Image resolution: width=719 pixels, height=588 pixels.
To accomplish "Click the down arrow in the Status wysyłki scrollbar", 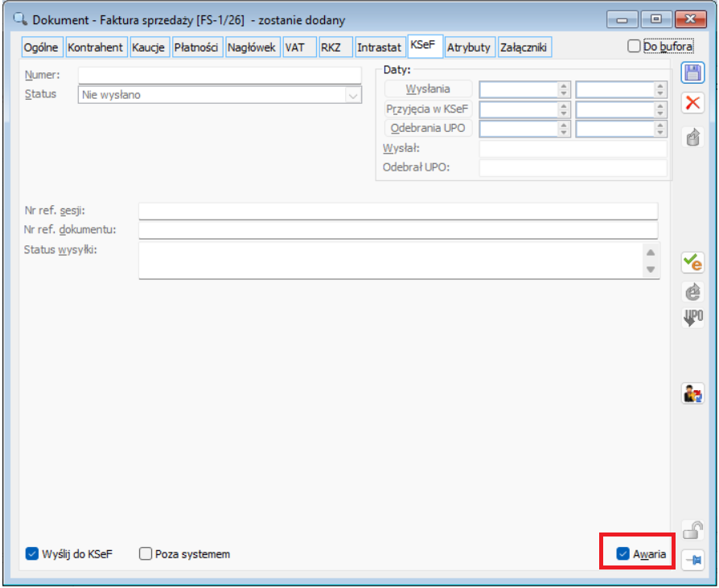I will (x=650, y=269).
